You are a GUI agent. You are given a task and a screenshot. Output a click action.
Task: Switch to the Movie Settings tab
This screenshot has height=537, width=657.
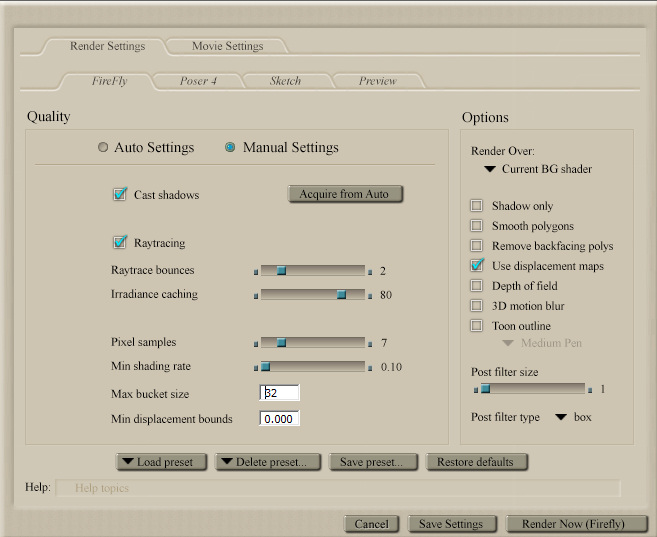(227, 46)
